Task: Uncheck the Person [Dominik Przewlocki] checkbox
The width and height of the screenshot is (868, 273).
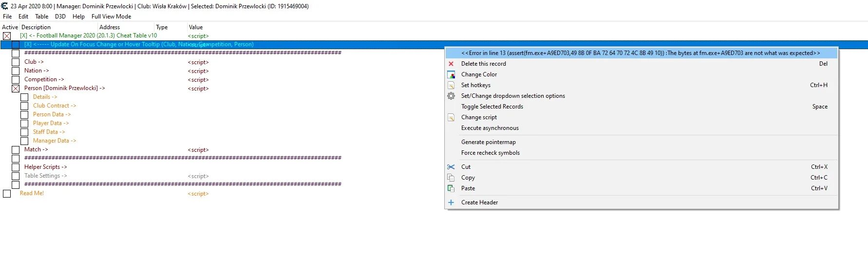Action: (16, 89)
